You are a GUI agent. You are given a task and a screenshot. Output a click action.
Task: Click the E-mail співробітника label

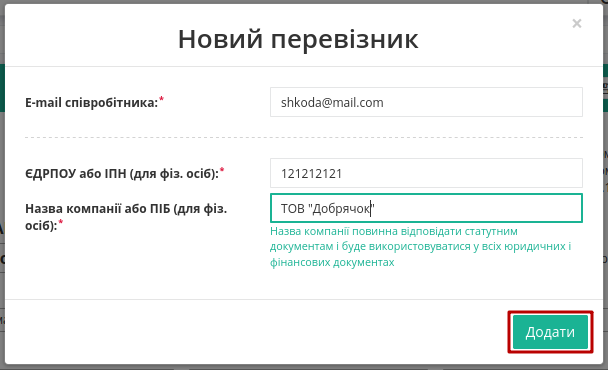[95, 102]
